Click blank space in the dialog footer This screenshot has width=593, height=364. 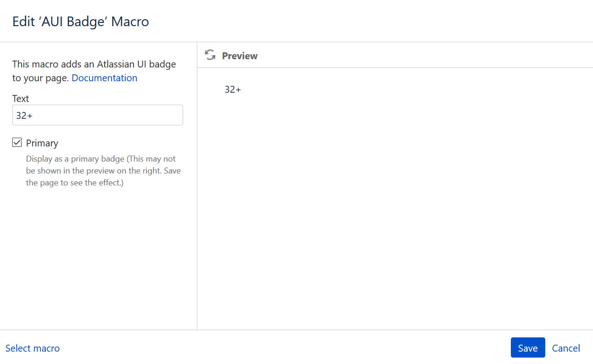tap(285, 348)
